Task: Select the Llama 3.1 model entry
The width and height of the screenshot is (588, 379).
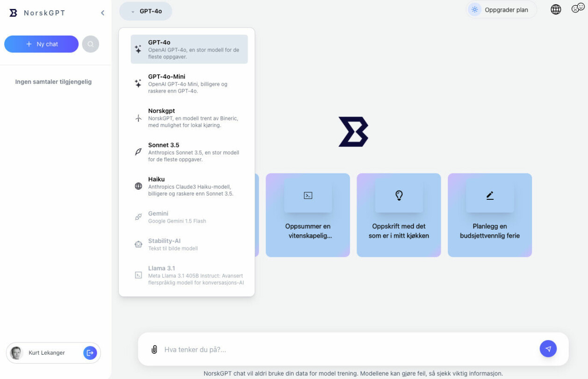Action: [x=189, y=275]
